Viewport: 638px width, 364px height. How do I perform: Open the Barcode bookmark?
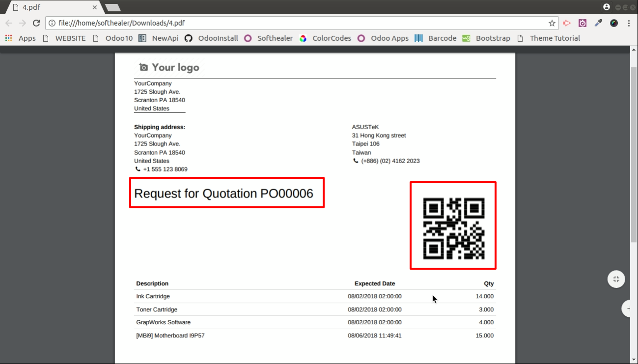[436, 38]
